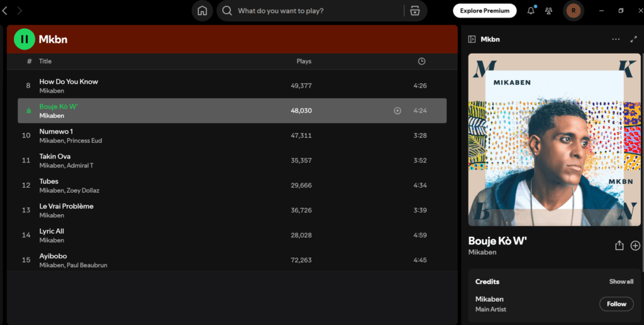Click the now playing view icon

coord(472,39)
